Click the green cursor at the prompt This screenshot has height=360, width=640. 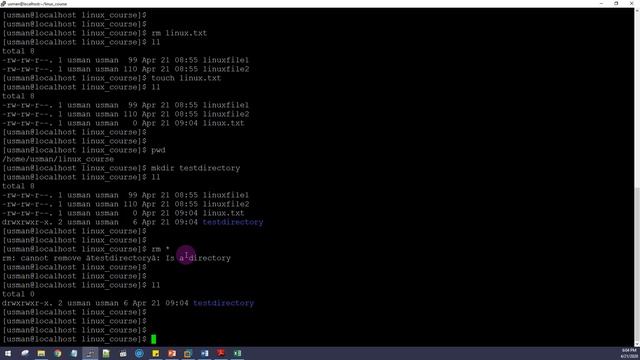pos(153,339)
